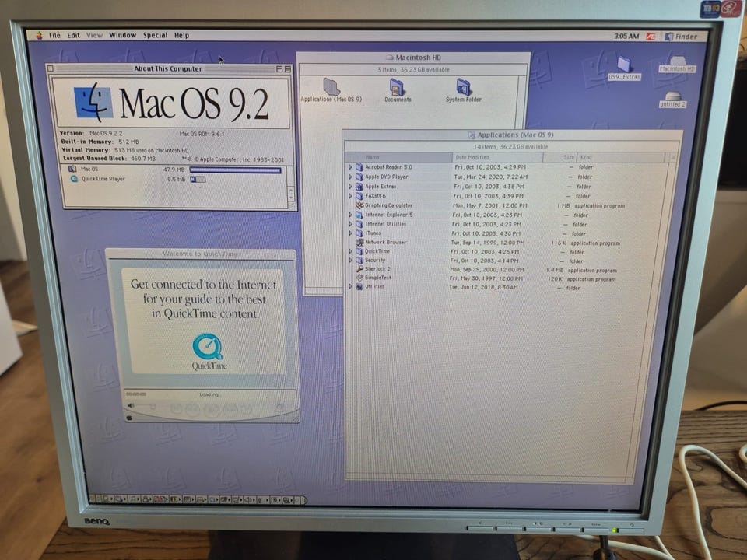Screen dimensions: 747x560
Task: Open the Help menu
Action: pos(181,35)
